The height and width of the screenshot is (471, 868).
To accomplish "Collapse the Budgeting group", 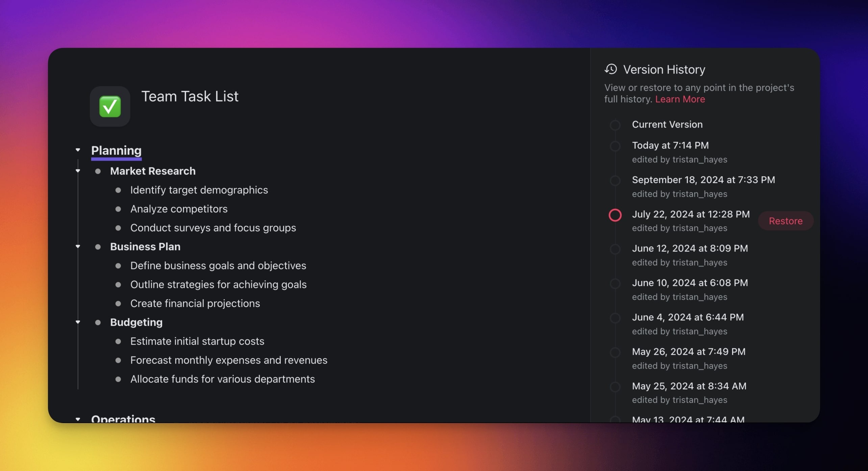I will coord(78,322).
